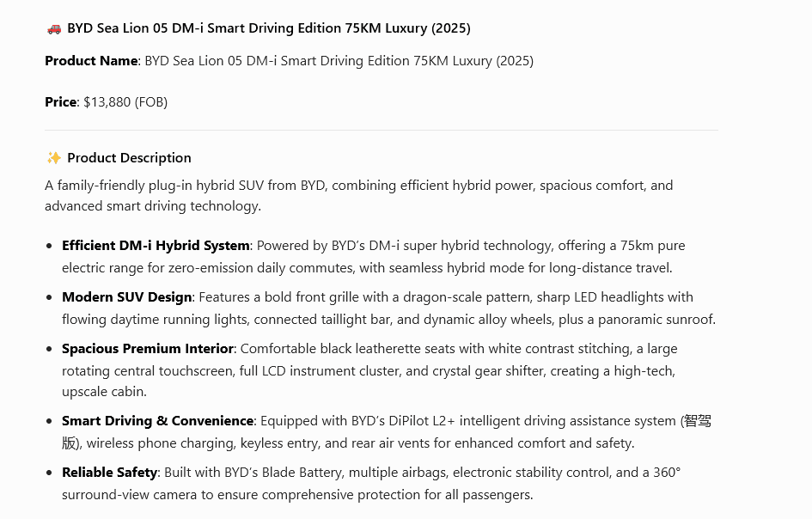Click the Smart Driving & Convenience title
The height and width of the screenshot is (519, 812).
pyautogui.click(x=157, y=420)
